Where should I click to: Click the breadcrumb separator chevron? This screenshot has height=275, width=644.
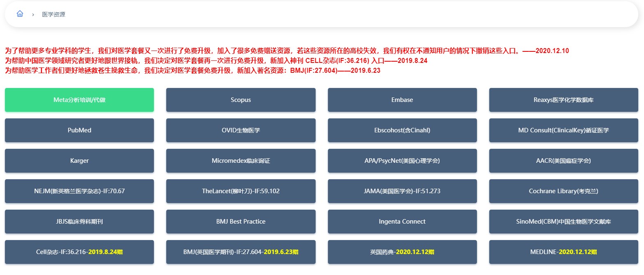click(x=33, y=15)
